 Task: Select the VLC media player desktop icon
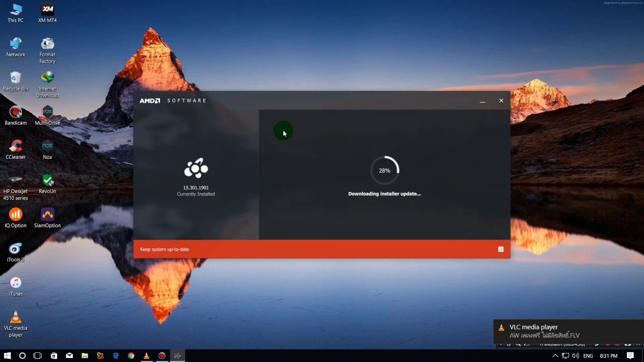click(x=16, y=324)
